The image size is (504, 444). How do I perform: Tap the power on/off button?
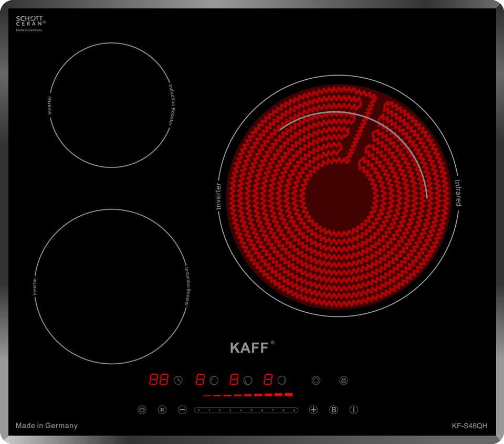[353, 409]
